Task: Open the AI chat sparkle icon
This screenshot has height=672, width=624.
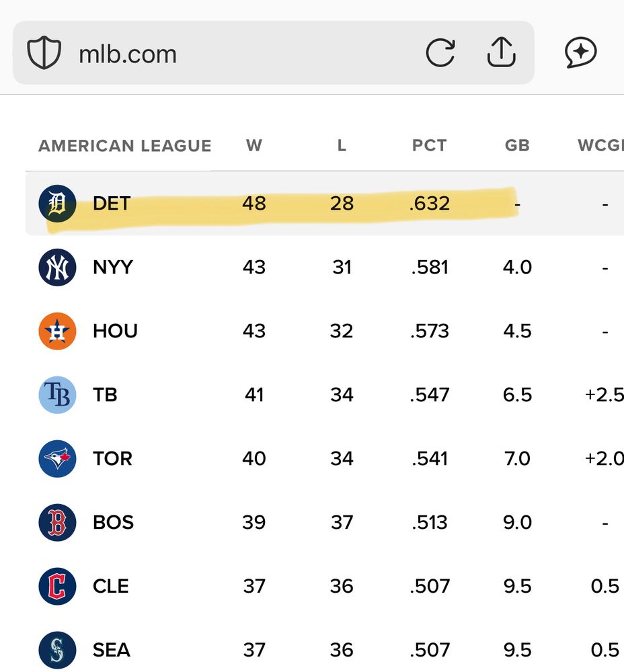Action: 581,52
